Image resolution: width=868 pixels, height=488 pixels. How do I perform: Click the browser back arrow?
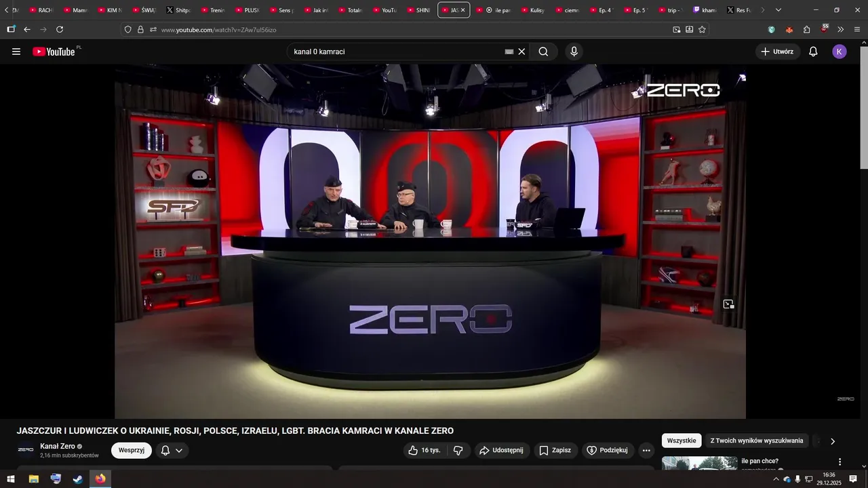27,29
